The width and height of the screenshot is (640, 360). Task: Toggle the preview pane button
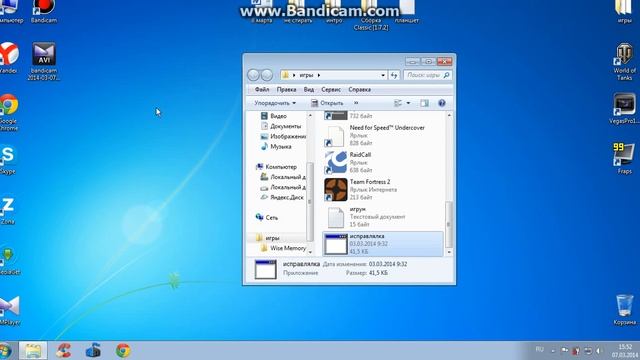(x=424, y=103)
